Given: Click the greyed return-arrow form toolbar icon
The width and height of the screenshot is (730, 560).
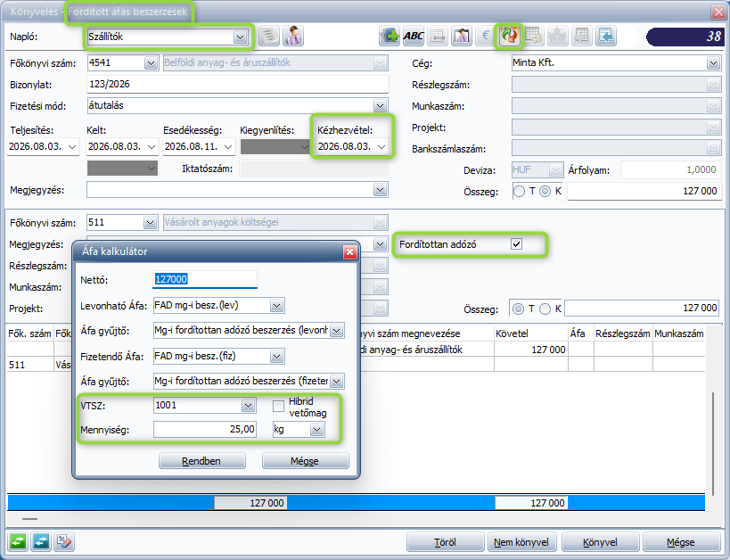Looking at the screenshot, I should [x=437, y=36].
